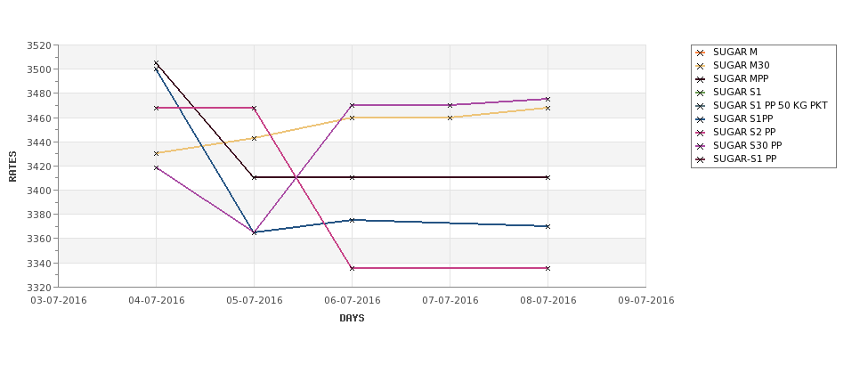Image resolution: width=868 pixels, height=382 pixels.
Task: Click the DAYS axis title
Action: click(x=352, y=319)
